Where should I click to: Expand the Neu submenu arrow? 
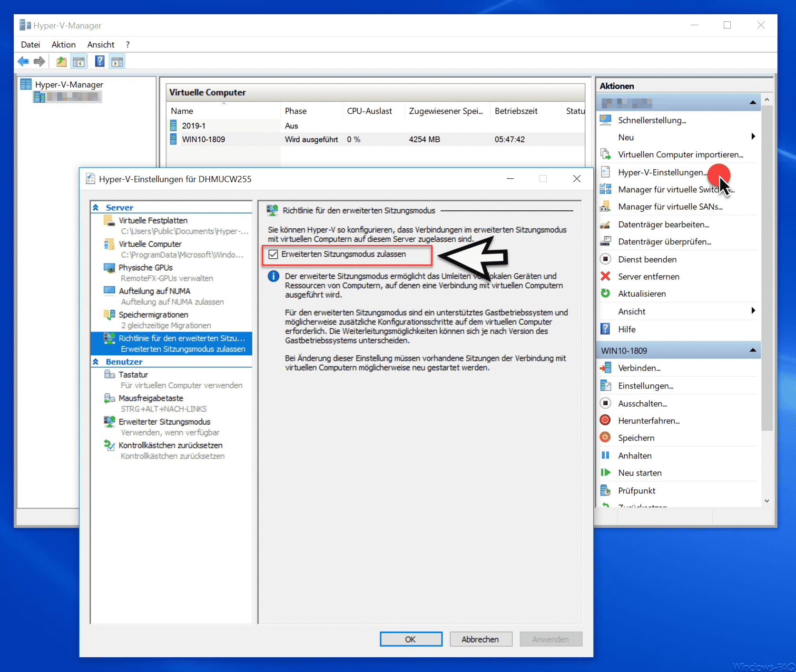click(x=753, y=136)
